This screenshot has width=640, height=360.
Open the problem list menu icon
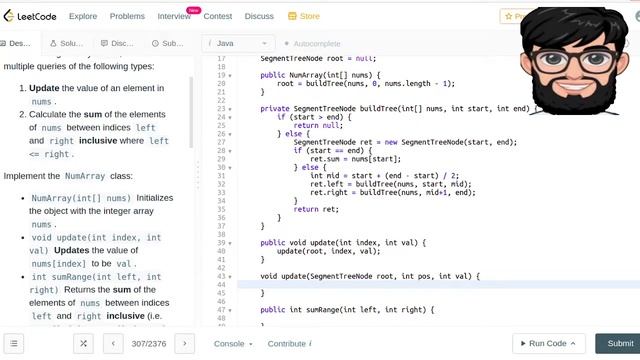click(x=14, y=344)
